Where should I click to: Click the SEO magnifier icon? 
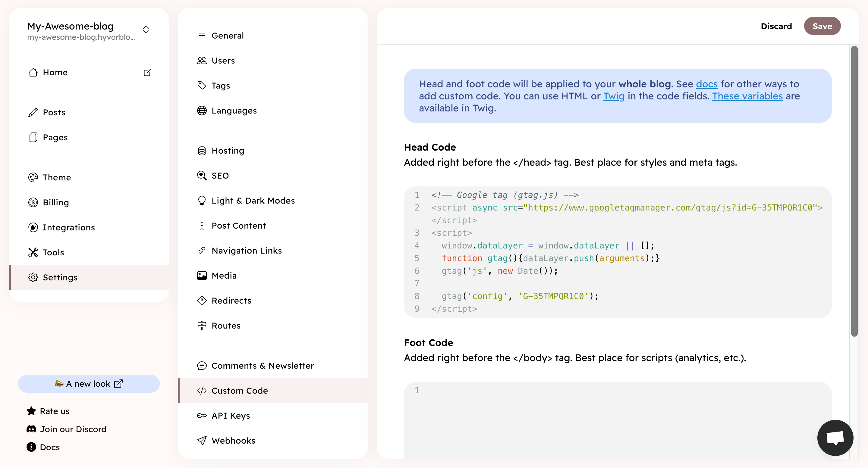point(202,175)
